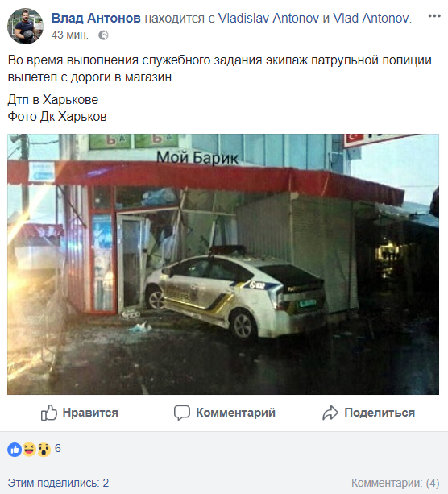Click the public globe privacy icon
The height and width of the screenshot is (494, 448).
tap(103, 35)
